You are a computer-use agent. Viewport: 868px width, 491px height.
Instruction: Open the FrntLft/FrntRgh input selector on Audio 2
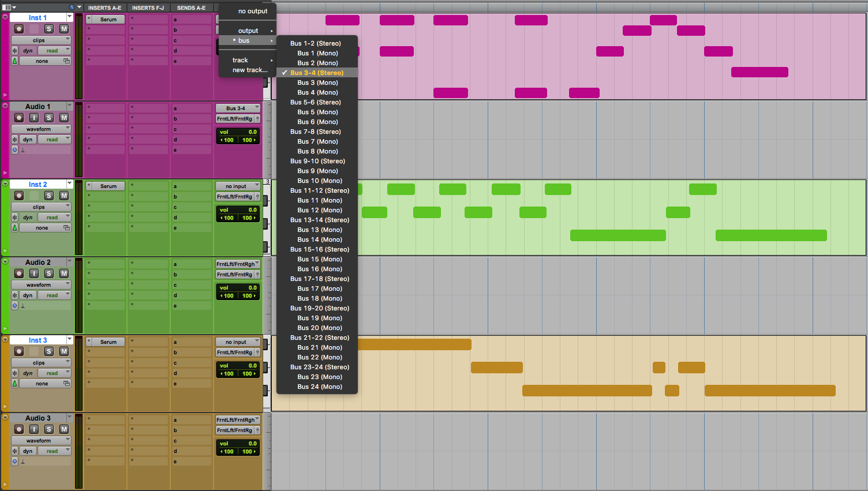[238, 264]
